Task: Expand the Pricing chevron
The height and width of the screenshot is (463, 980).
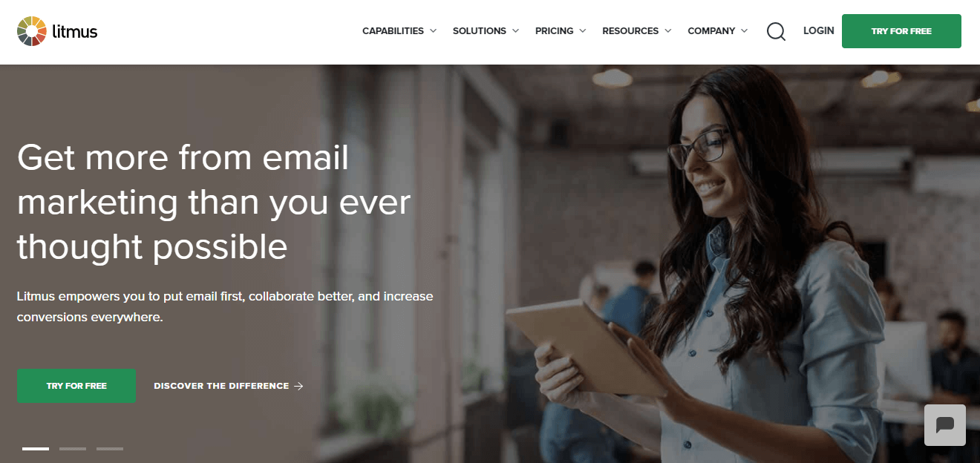Action: (583, 31)
